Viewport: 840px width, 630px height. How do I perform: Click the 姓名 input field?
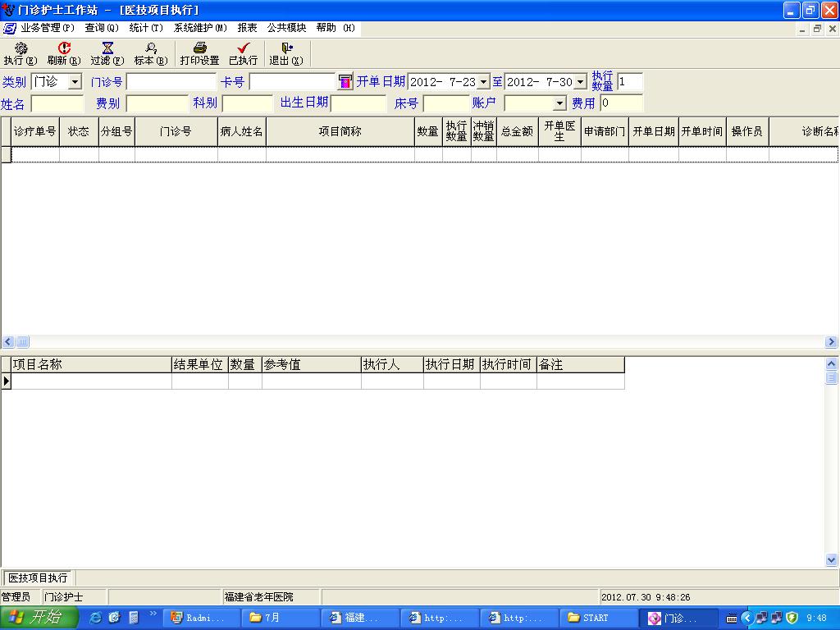tap(57, 103)
